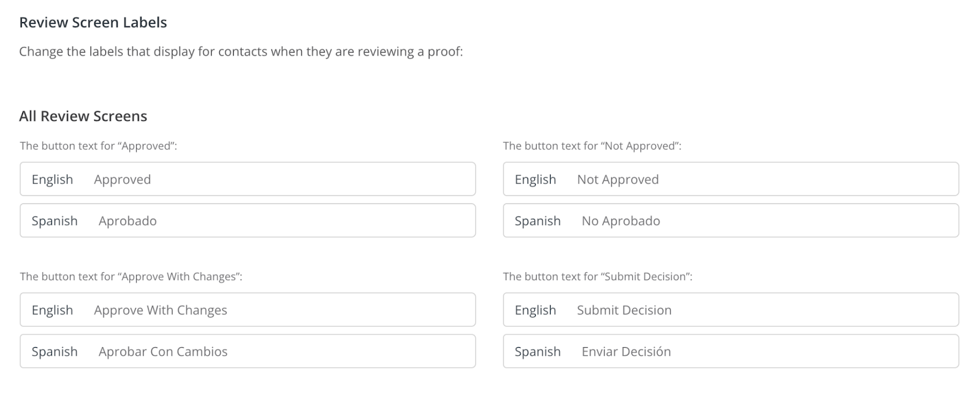This screenshot has width=980, height=393.
Task: Click the button text for "Approved" caption
Action: click(x=99, y=146)
